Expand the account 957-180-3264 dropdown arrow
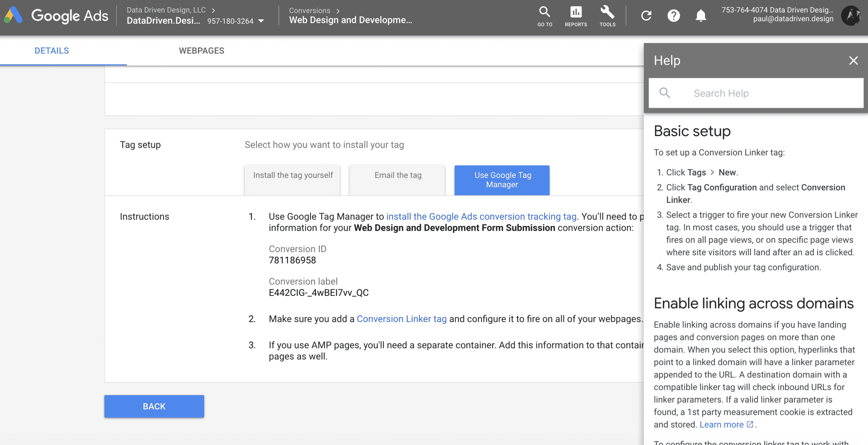The image size is (868, 445). 261,21
